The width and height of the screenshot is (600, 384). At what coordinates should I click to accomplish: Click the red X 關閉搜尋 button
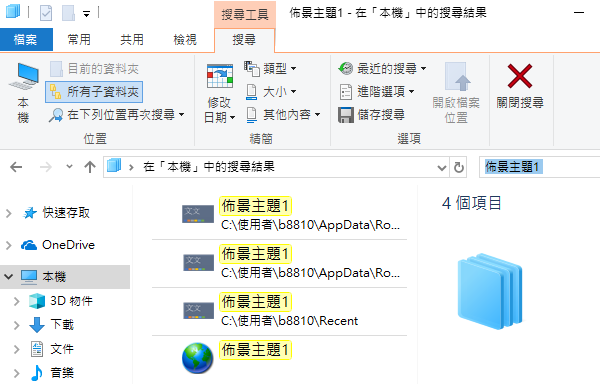coord(520,86)
